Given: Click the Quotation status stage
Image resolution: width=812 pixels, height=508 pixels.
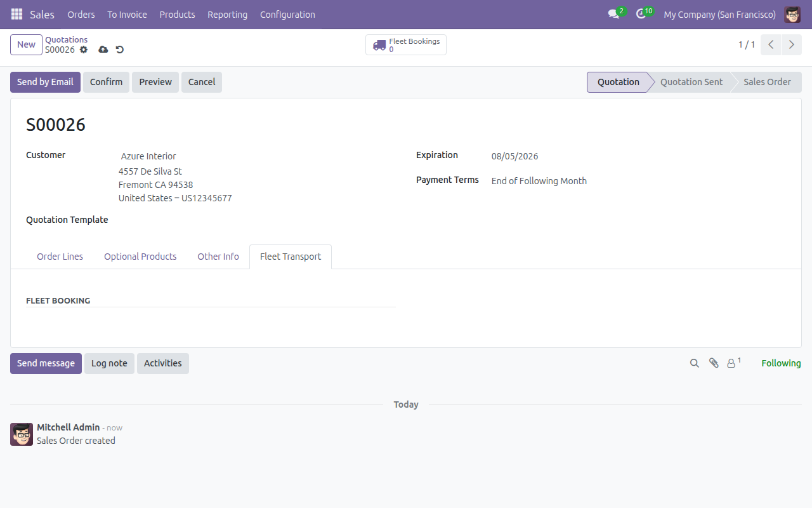Looking at the screenshot, I should pos(619,82).
